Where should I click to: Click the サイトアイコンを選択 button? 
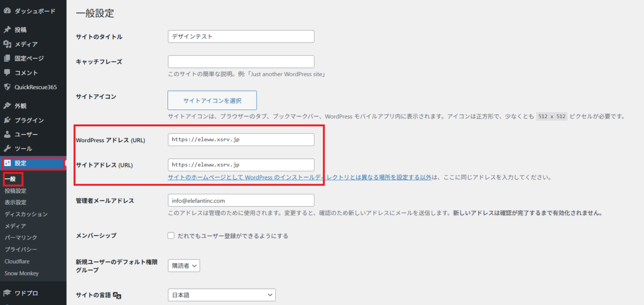tap(212, 100)
